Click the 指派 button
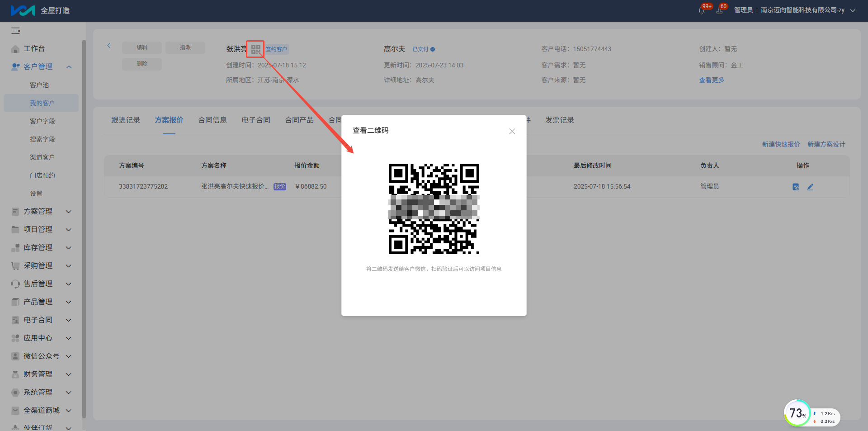The width and height of the screenshot is (868, 431). point(185,47)
